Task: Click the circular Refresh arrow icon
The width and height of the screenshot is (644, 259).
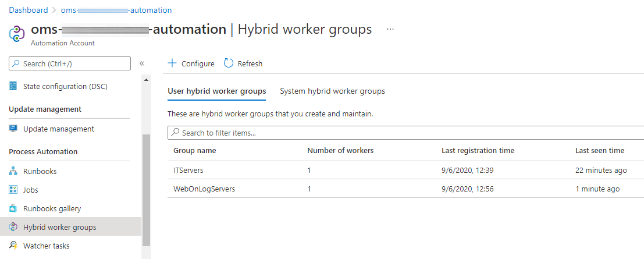Action: tap(229, 63)
